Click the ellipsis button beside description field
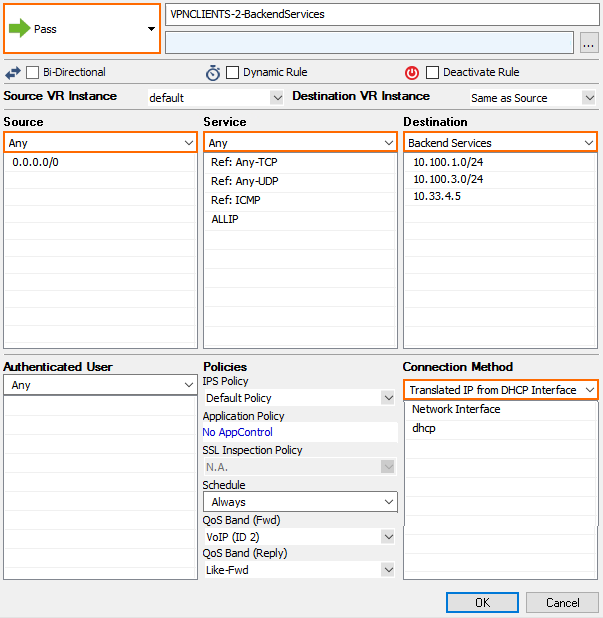The width and height of the screenshot is (603, 618). pos(589,43)
